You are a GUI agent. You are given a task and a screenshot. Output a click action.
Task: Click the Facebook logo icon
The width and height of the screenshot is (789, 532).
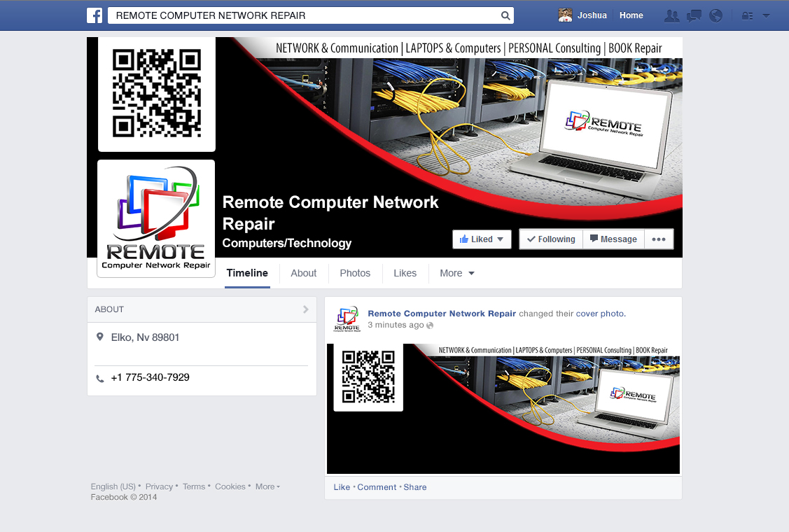[95, 15]
